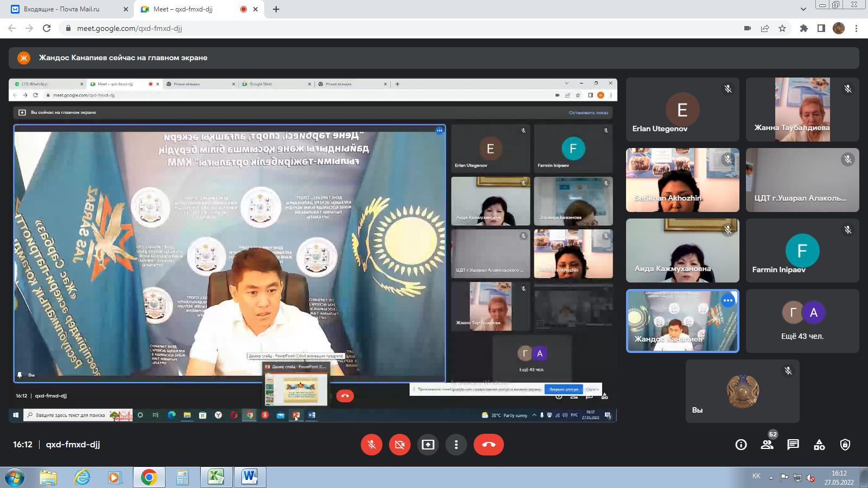Bookmark this page with the star icon
The height and width of the screenshot is (488, 868).
[782, 28]
